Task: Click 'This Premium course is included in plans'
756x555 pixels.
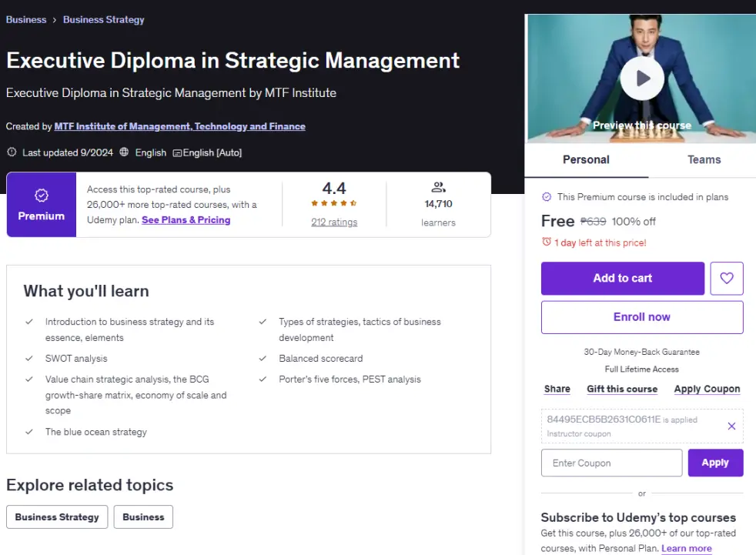Action: [643, 197]
